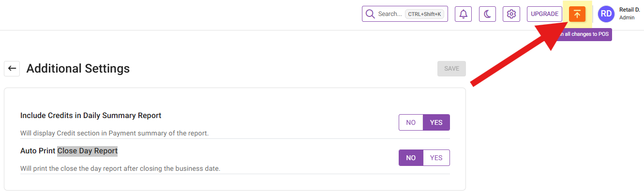Select YES for Include Credits in report

436,122
